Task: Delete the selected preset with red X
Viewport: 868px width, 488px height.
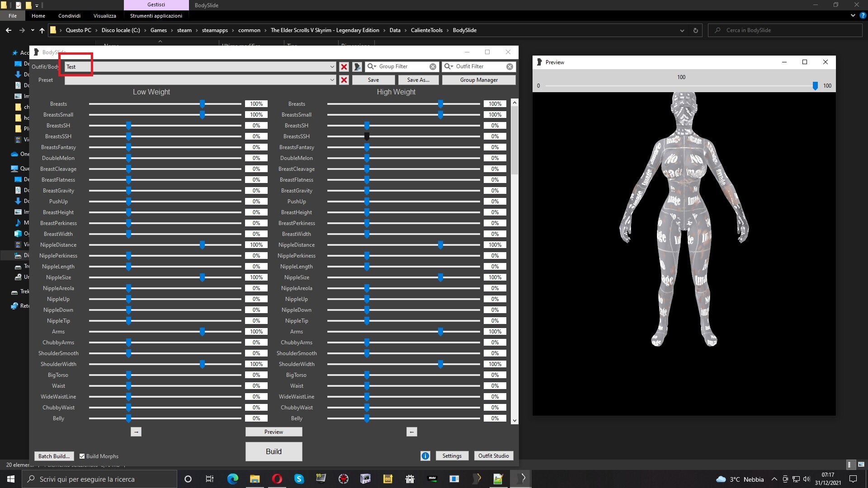Action: (x=344, y=80)
